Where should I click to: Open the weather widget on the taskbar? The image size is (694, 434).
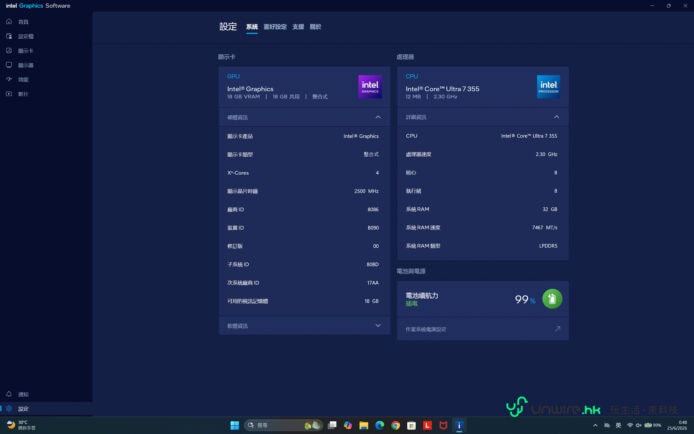tap(21, 425)
